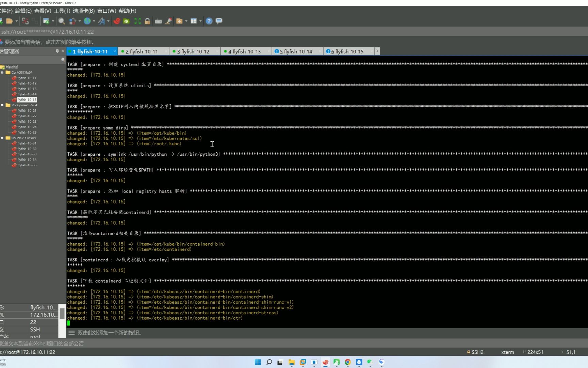Click the session manager search icon

coord(63,60)
